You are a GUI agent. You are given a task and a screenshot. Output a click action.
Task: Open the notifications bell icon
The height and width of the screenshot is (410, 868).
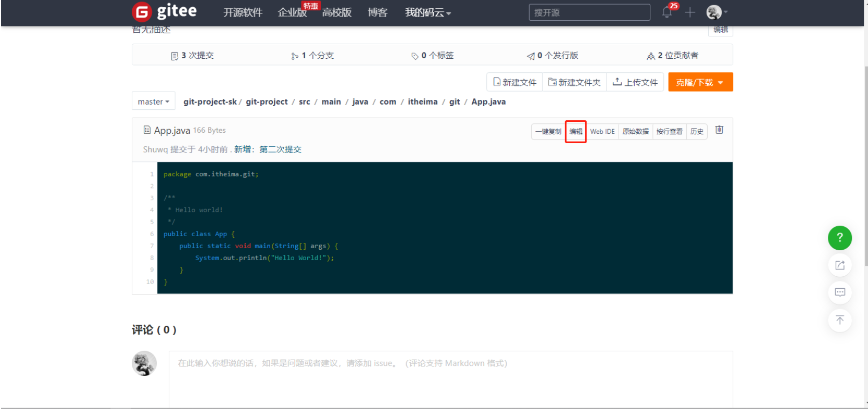click(667, 12)
